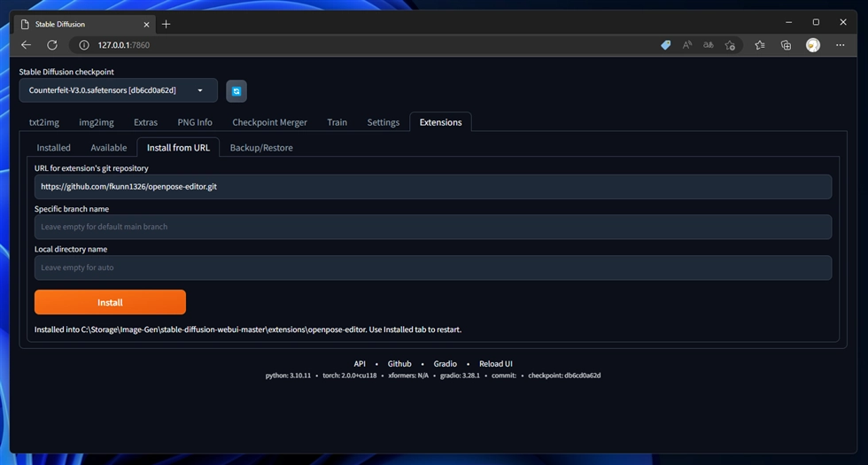868x465 pixels.
Task: Select the Install from URL sub-tab
Action: pyautogui.click(x=178, y=148)
